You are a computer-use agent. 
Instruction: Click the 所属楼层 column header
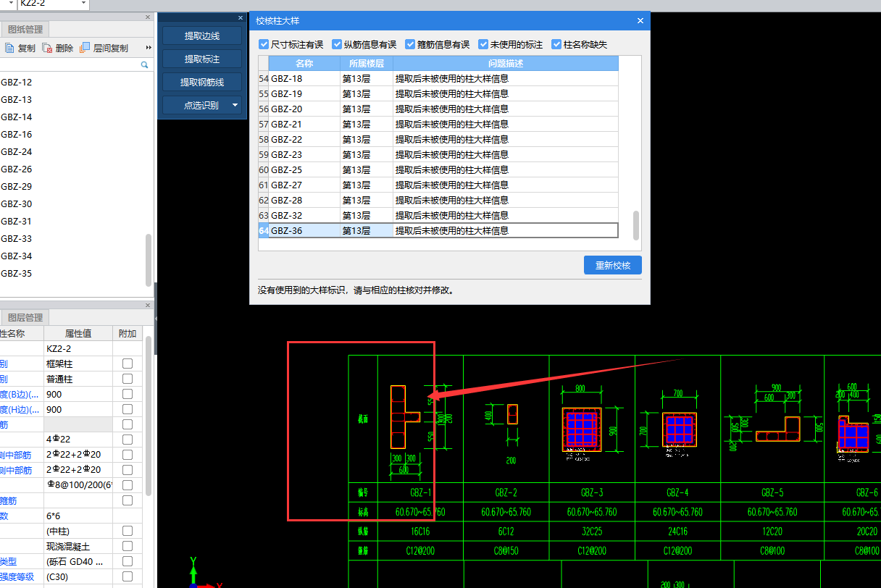[x=367, y=64]
